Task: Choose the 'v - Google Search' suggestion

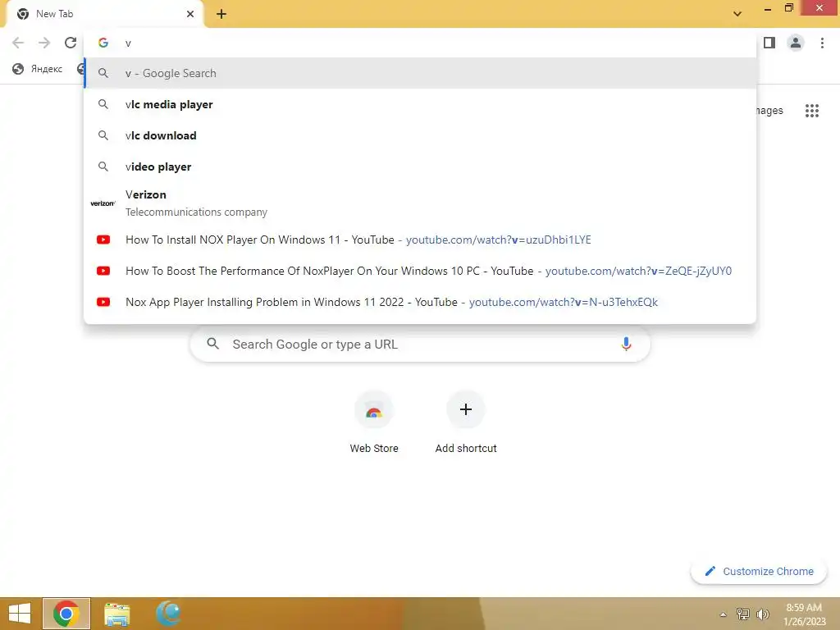Action: (421, 73)
